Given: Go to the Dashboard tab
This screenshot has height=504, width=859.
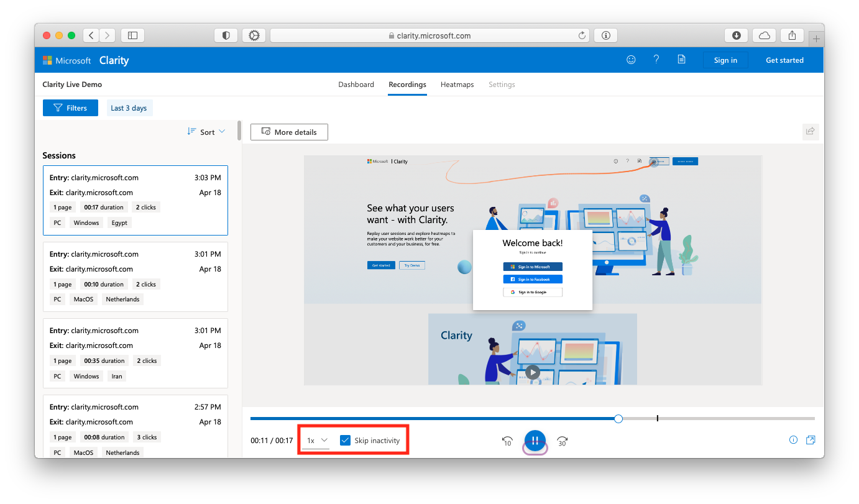Looking at the screenshot, I should [x=356, y=85].
